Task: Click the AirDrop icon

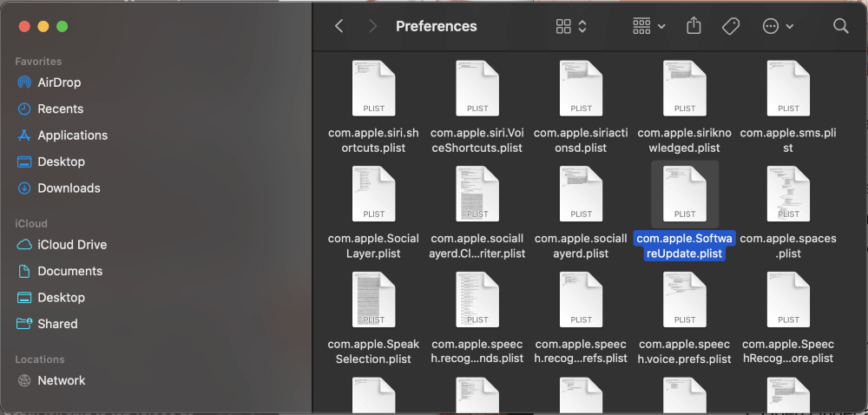Action: 24,82
